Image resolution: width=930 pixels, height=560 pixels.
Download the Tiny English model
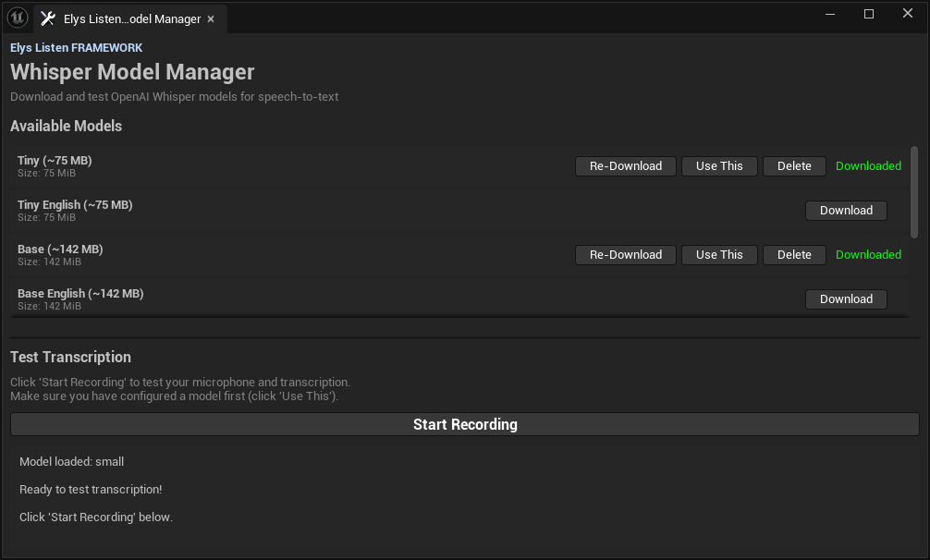click(847, 211)
